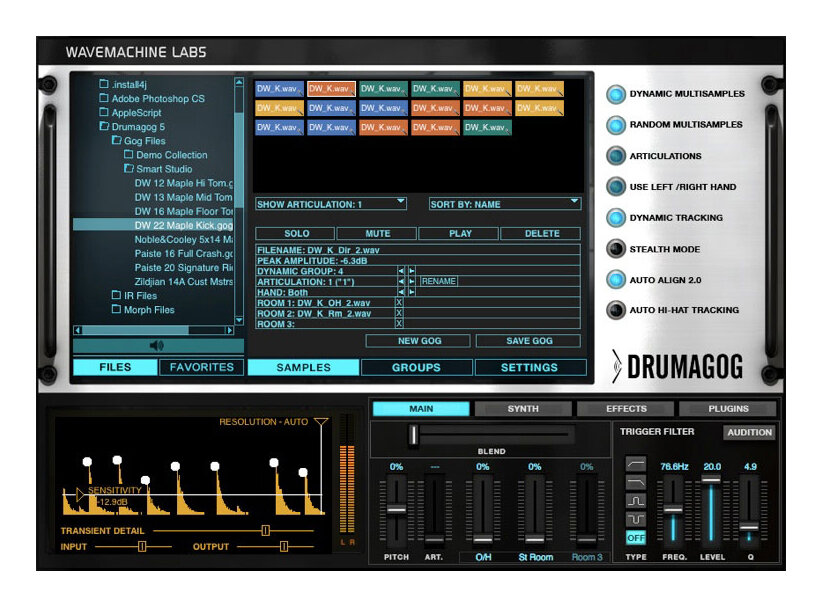Decrease Dynamic Group with left arrow

[401, 271]
